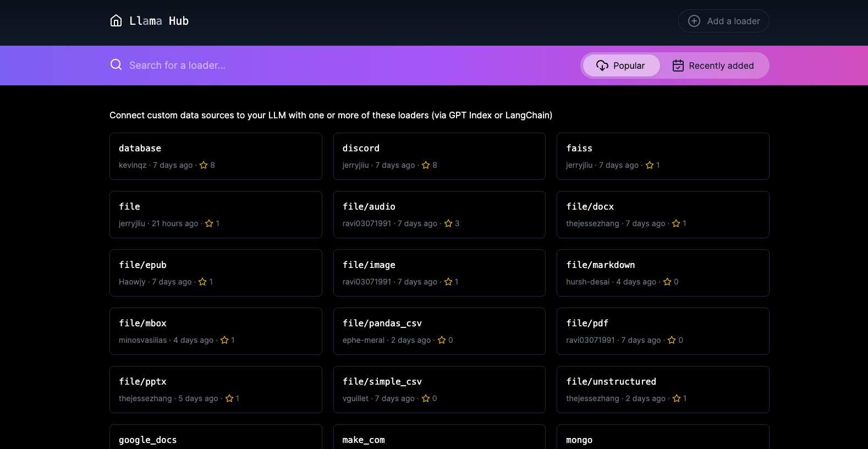
Task: Click the Llama Hub title link
Action: pos(159,21)
